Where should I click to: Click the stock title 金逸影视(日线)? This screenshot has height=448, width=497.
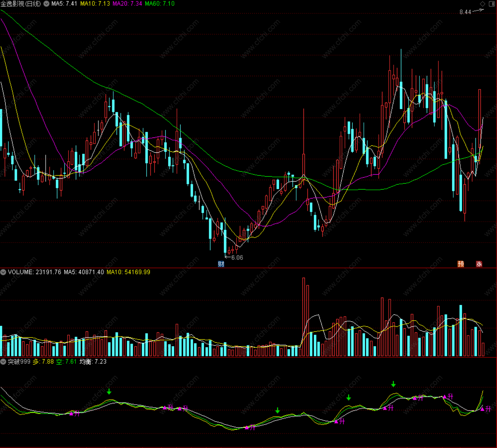click(21, 4)
